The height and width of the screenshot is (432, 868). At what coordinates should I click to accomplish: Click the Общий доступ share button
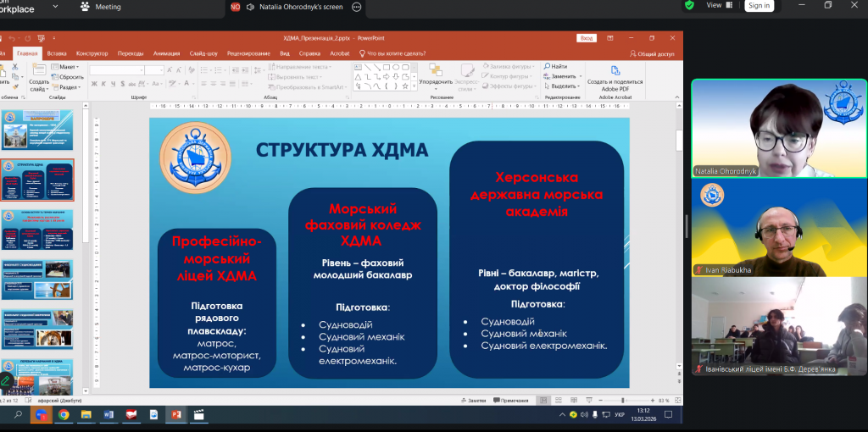[652, 53]
